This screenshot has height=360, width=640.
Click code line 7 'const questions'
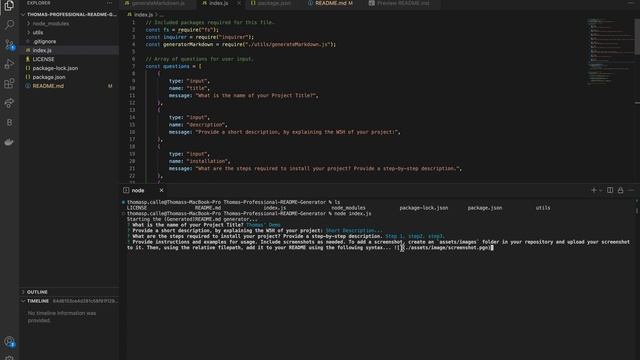(173, 66)
